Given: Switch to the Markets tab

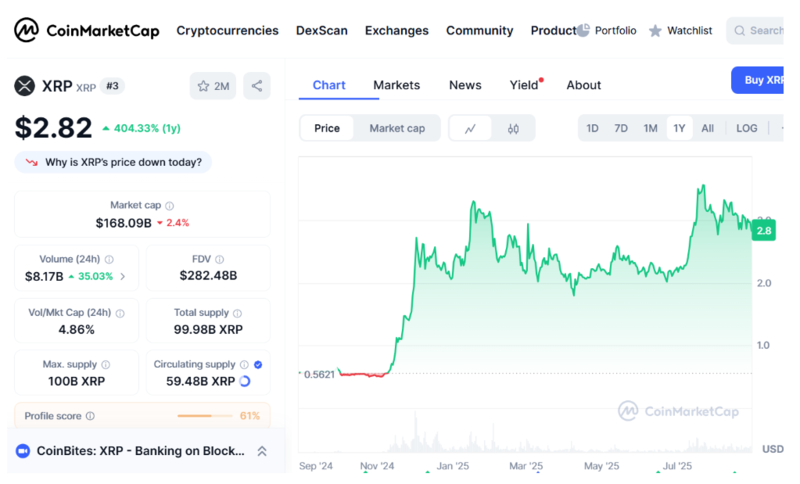Looking at the screenshot, I should coord(396,85).
